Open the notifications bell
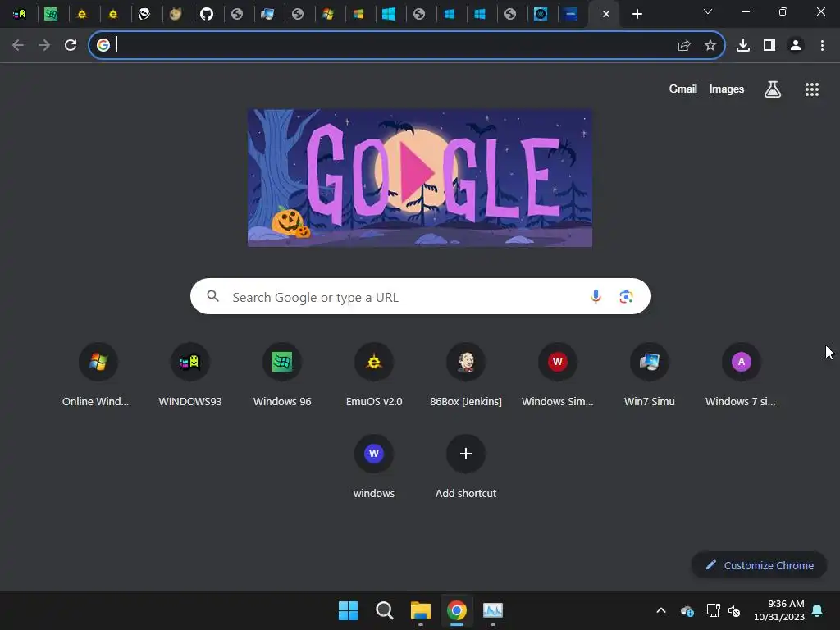840x630 pixels. pyautogui.click(x=817, y=610)
